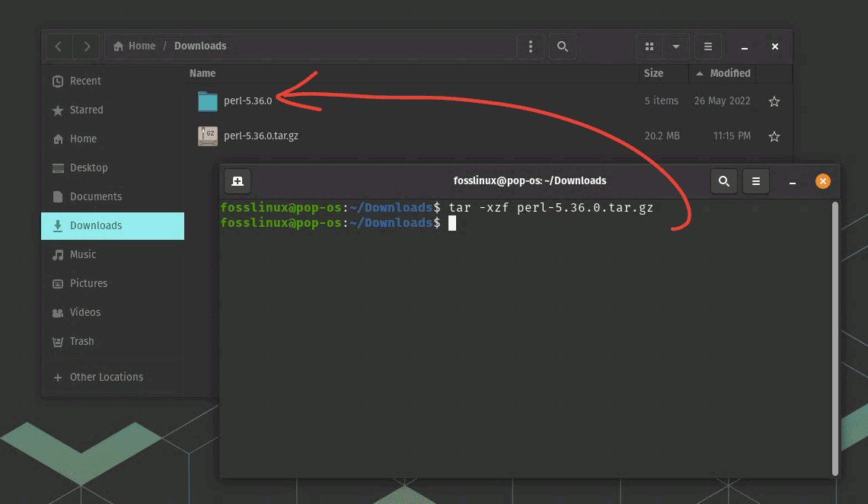The image size is (868, 504).
Task: Open Starred in the sidebar
Action: pos(113,110)
